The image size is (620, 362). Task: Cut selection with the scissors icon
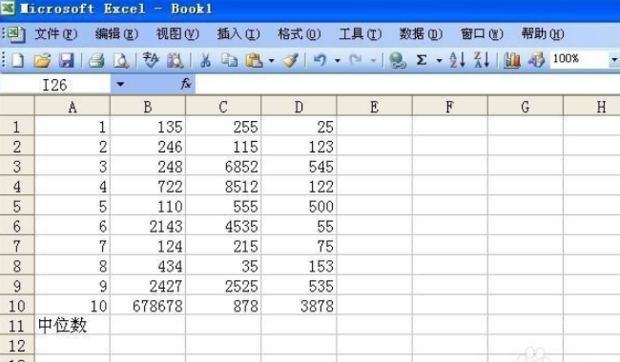[205, 60]
